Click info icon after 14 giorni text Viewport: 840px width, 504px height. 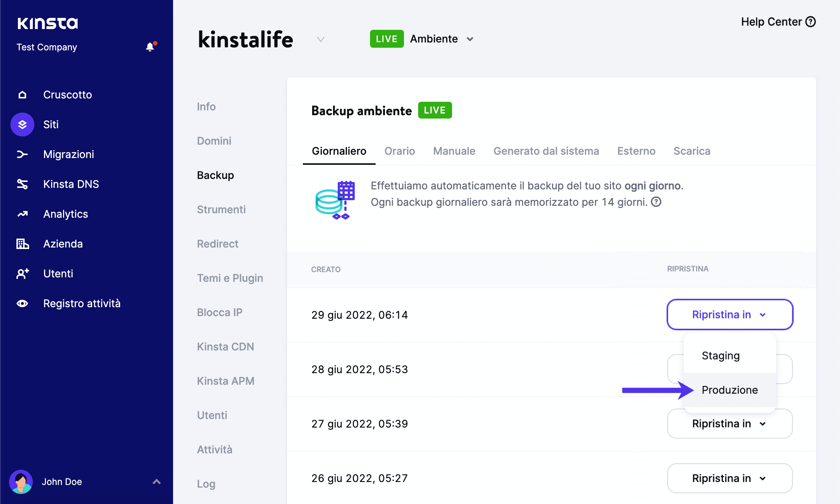coord(656,202)
